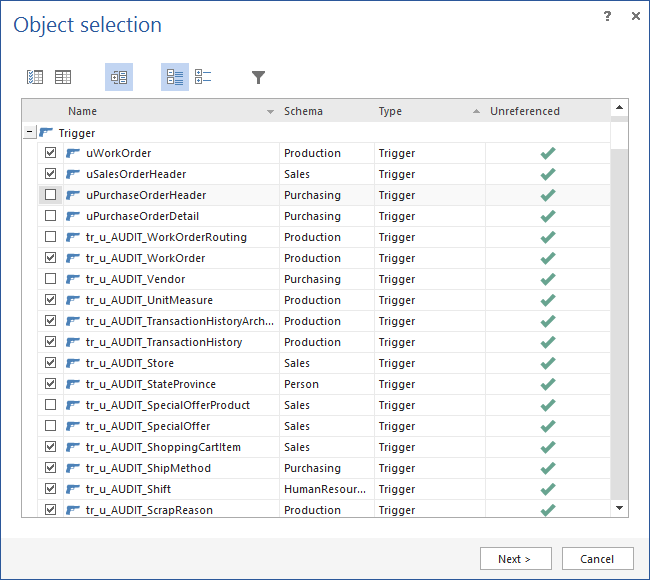Click the expand all groups icon
The image size is (650, 580).
tap(175, 77)
